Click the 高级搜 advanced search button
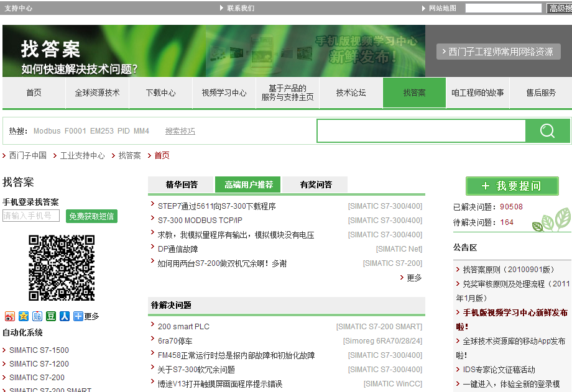The image size is (572, 392). click(560, 8)
